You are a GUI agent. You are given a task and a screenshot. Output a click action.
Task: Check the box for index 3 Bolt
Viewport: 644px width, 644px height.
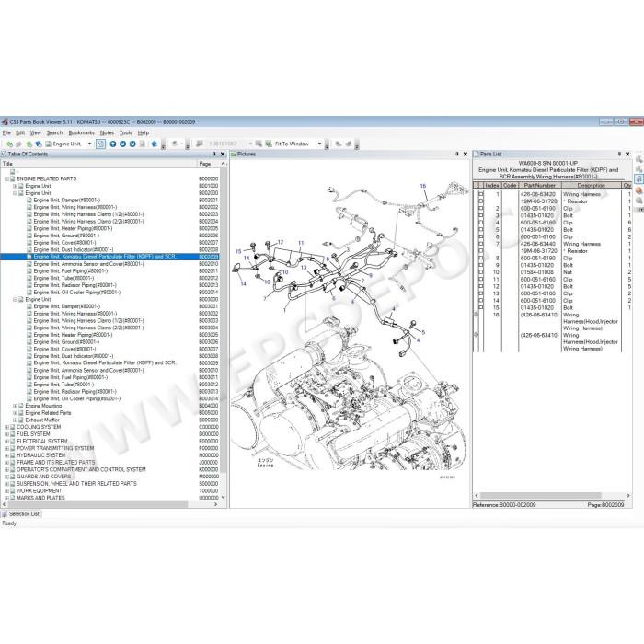tap(481, 215)
